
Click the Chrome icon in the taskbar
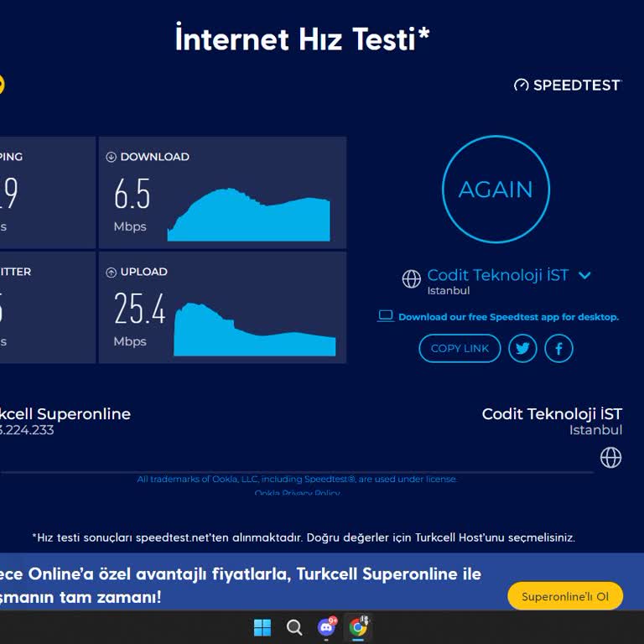click(x=358, y=626)
